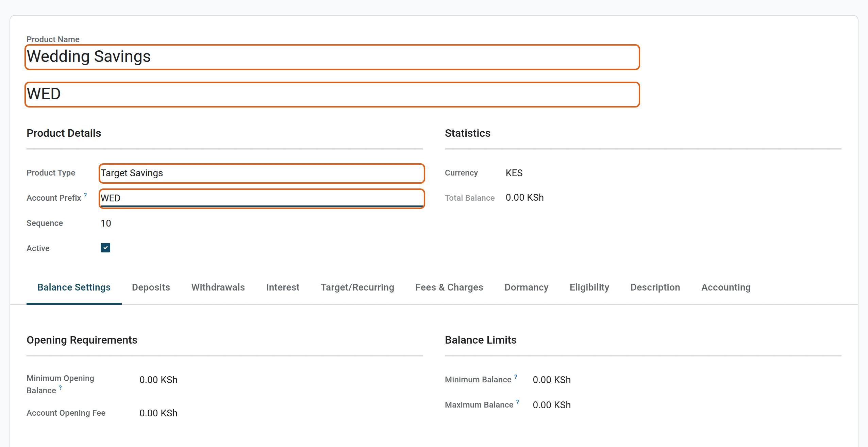
Task: Open the Description tab
Action: point(655,287)
